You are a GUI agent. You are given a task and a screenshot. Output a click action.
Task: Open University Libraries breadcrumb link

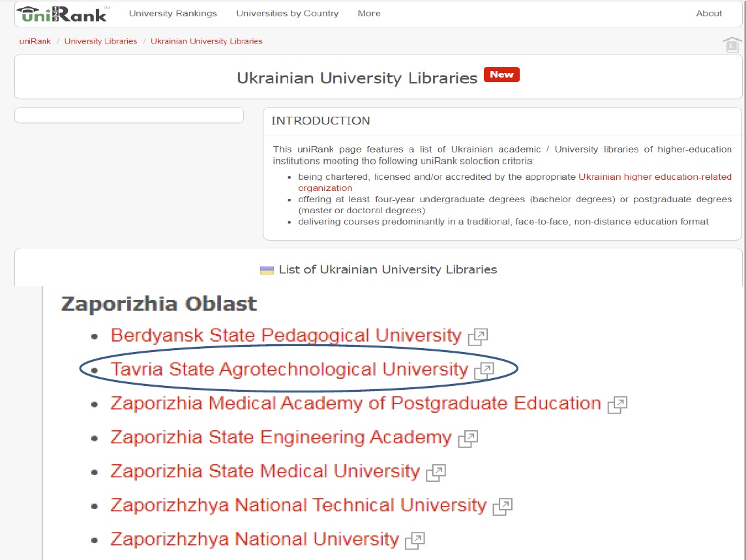(100, 41)
